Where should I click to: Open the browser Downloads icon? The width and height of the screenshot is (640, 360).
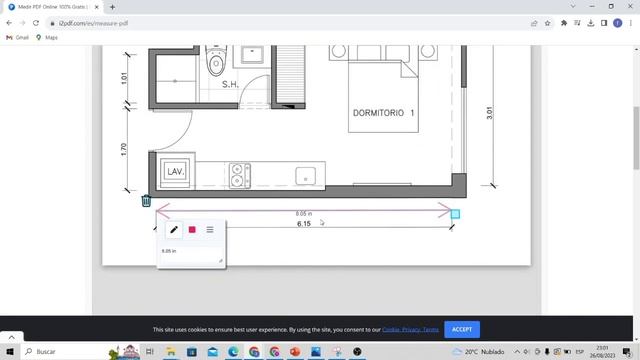pyautogui.click(x=591, y=23)
